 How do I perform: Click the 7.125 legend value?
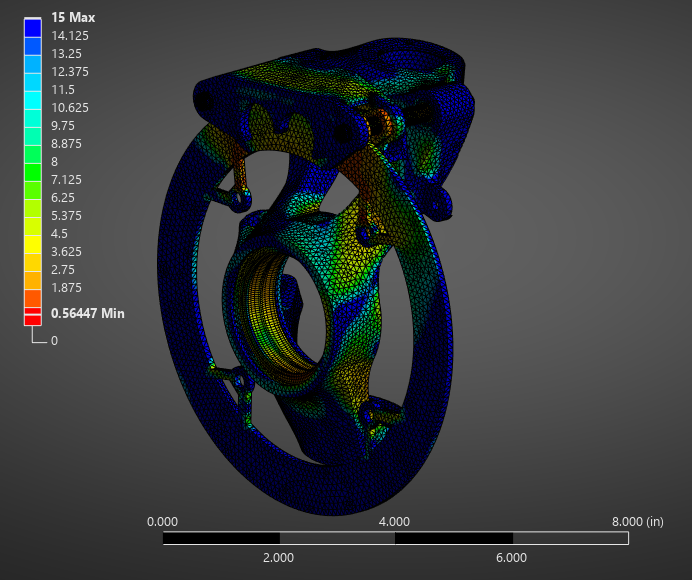coord(66,180)
